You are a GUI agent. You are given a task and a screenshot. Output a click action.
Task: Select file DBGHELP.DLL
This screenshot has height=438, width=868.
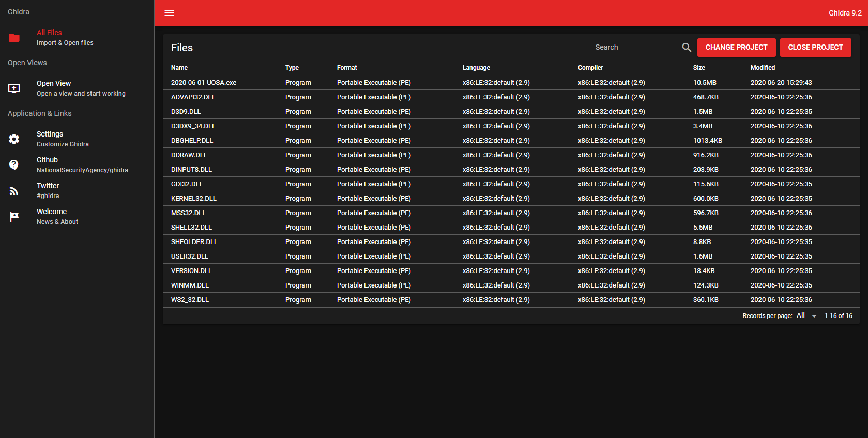click(x=192, y=141)
